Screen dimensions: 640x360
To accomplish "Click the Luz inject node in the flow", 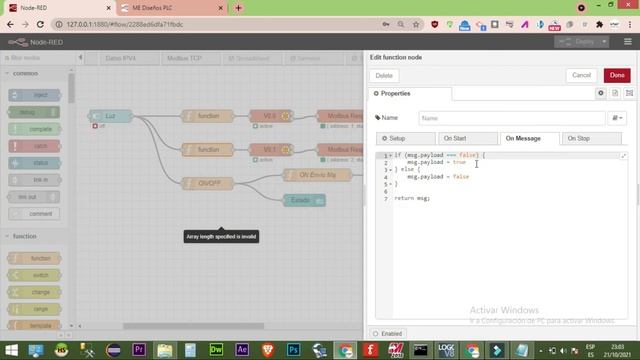I will (110, 116).
